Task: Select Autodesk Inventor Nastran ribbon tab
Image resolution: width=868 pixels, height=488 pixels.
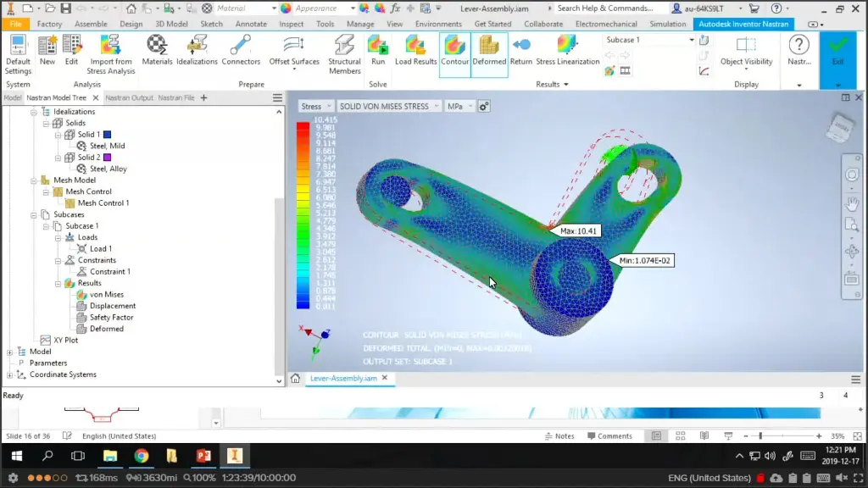Action: click(x=743, y=24)
